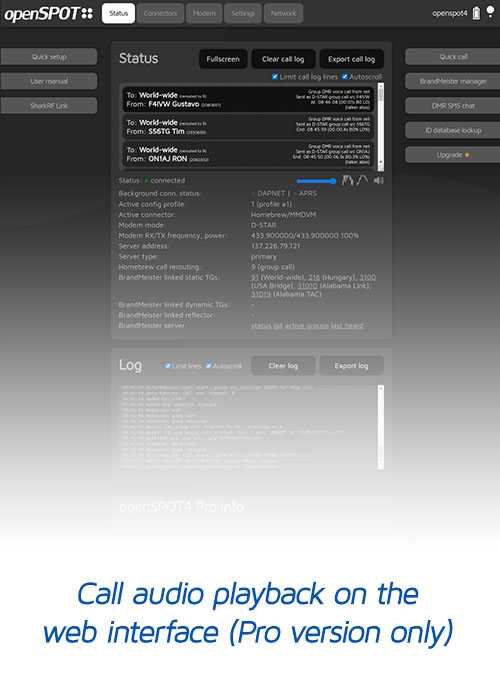Click the openspot4 hostname text
Screen dimensions: 500x682
coord(450,13)
